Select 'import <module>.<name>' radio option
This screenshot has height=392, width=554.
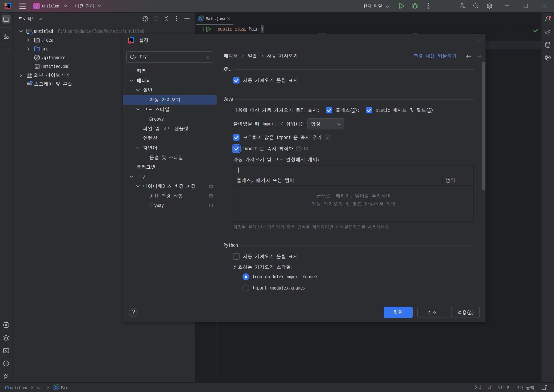coord(246,288)
